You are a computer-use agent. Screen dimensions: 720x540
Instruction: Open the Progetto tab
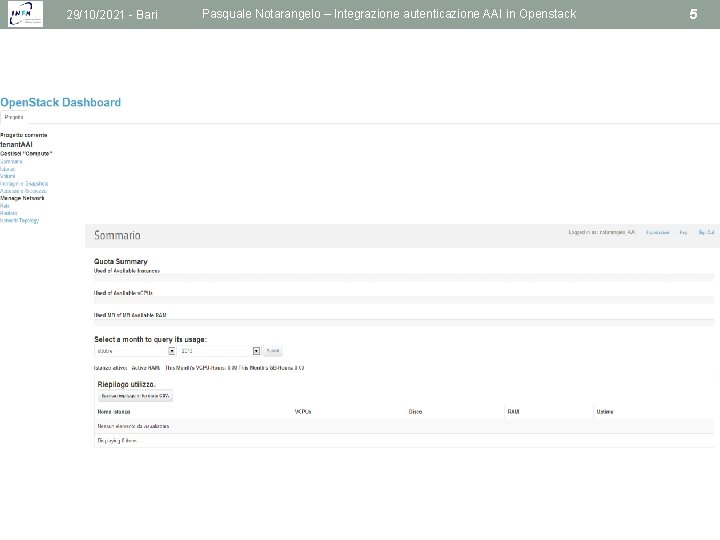click(14, 117)
